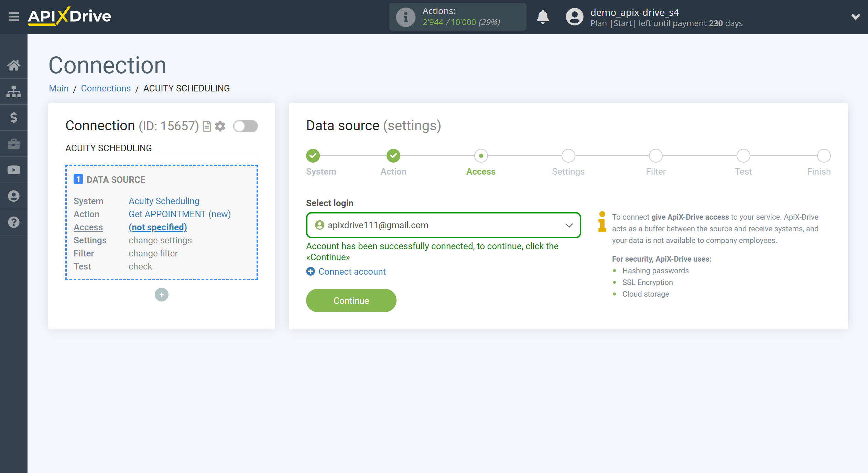Go to the Action step
The height and width of the screenshot is (473, 868).
point(393,156)
